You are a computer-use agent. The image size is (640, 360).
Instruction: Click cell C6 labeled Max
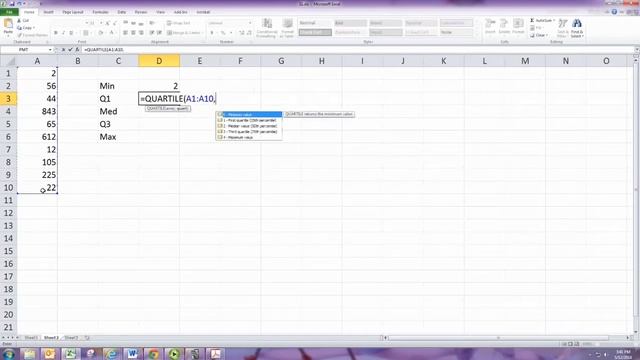[x=118, y=137]
